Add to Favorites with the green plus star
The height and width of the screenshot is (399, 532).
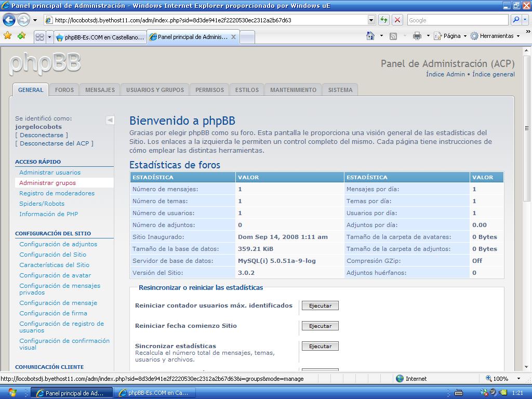pyautogui.click(x=21, y=36)
